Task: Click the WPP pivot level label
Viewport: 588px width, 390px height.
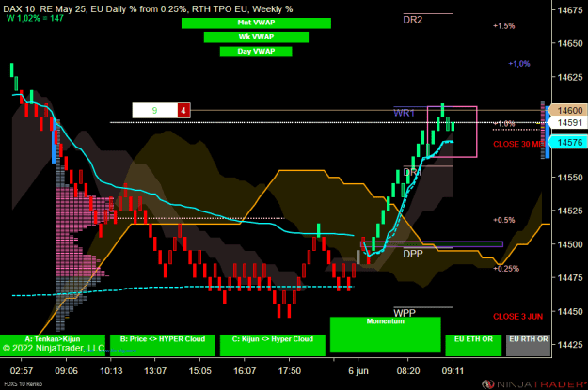Action: point(405,313)
